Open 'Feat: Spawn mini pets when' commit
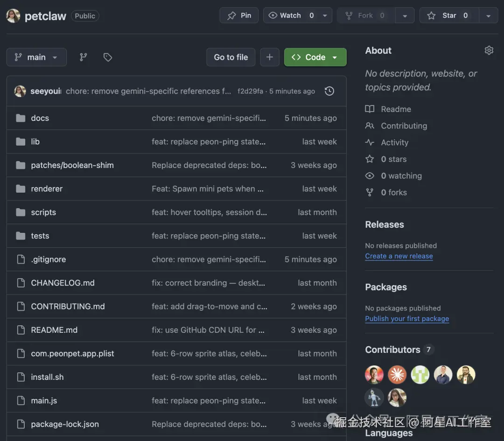This screenshot has height=441, width=504. pos(208,189)
